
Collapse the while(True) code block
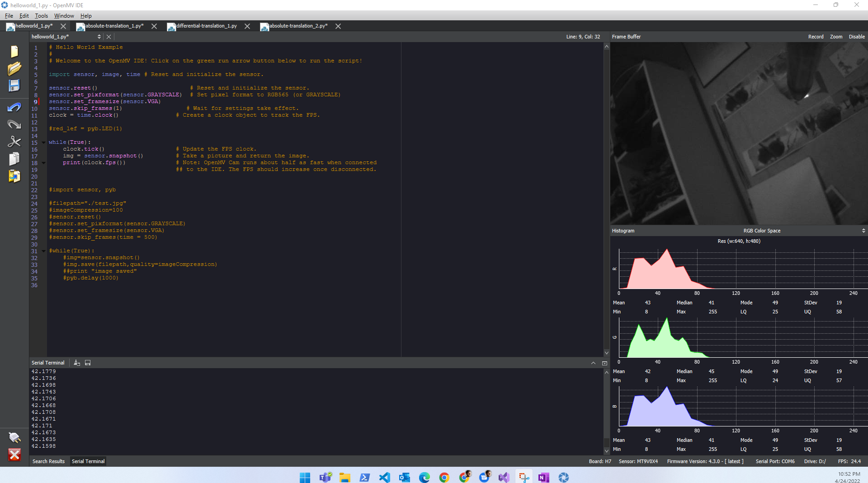click(x=43, y=142)
